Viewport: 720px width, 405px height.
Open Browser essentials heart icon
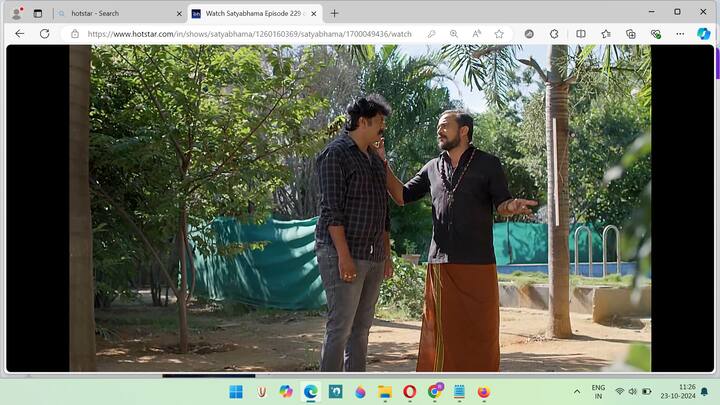pyautogui.click(x=656, y=33)
